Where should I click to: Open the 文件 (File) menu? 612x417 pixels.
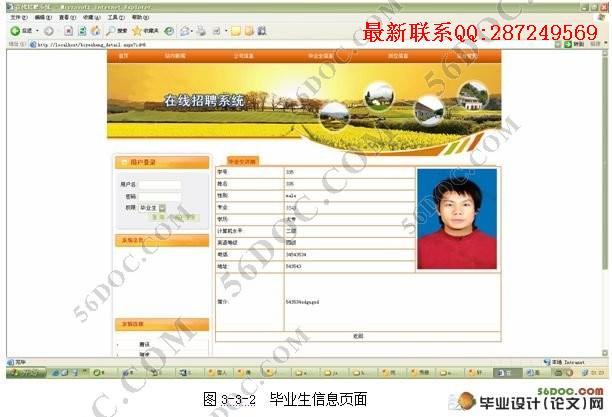pos(19,18)
